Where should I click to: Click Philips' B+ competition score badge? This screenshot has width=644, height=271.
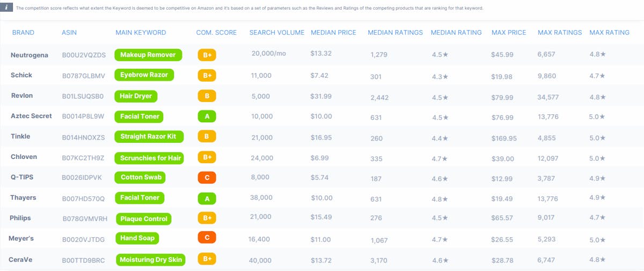tap(207, 218)
